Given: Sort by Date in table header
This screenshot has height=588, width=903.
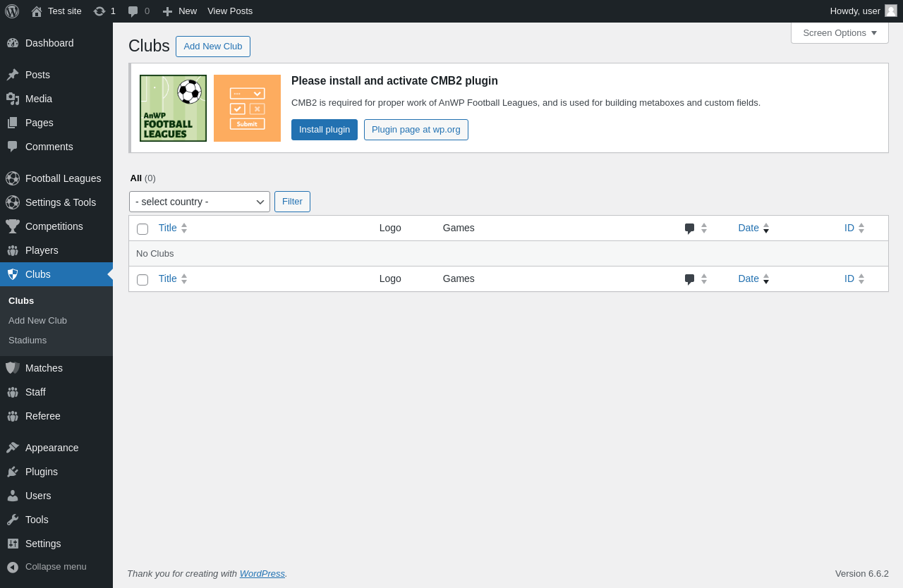Looking at the screenshot, I should tap(753, 228).
